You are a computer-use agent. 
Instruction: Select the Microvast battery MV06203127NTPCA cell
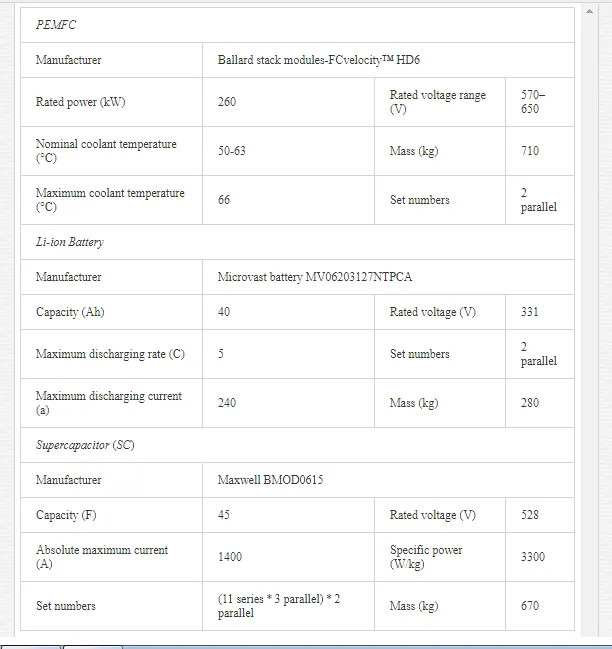point(388,277)
